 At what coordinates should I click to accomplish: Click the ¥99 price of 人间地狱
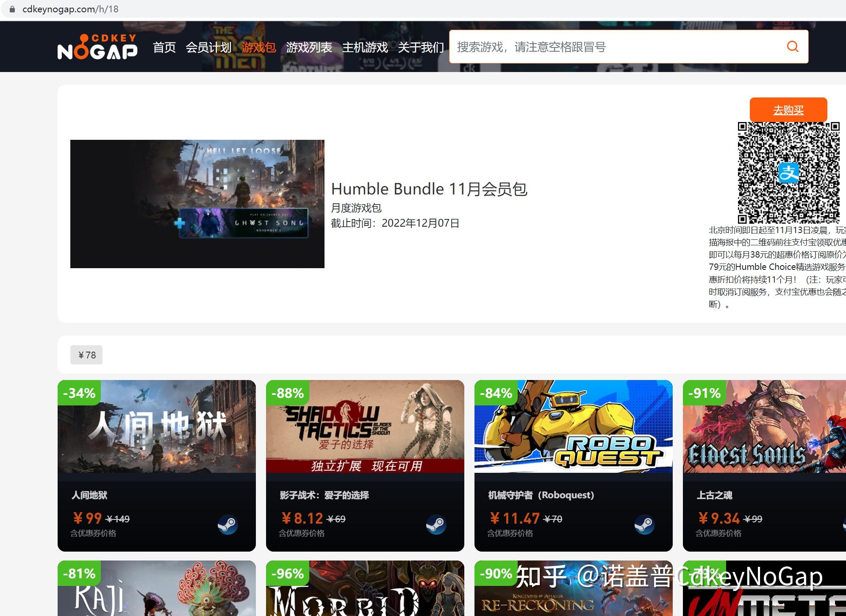pyautogui.click(x=87, y=518)
